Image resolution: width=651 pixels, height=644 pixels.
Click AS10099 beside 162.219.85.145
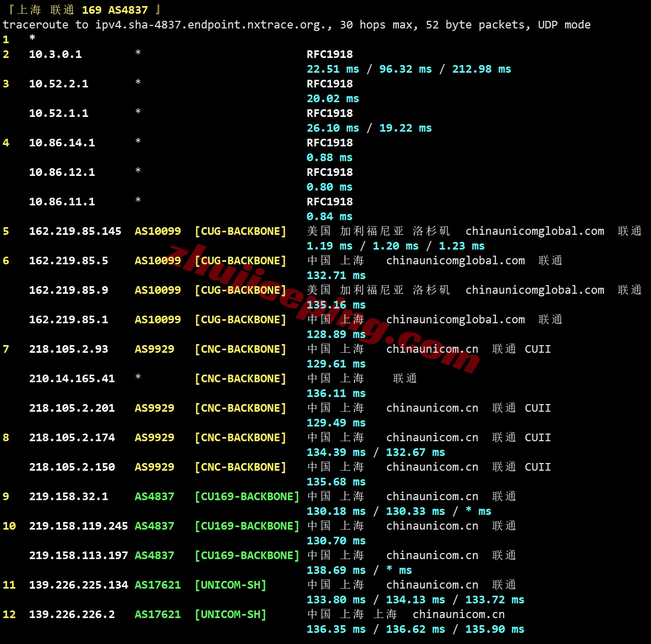coord(158,231)
